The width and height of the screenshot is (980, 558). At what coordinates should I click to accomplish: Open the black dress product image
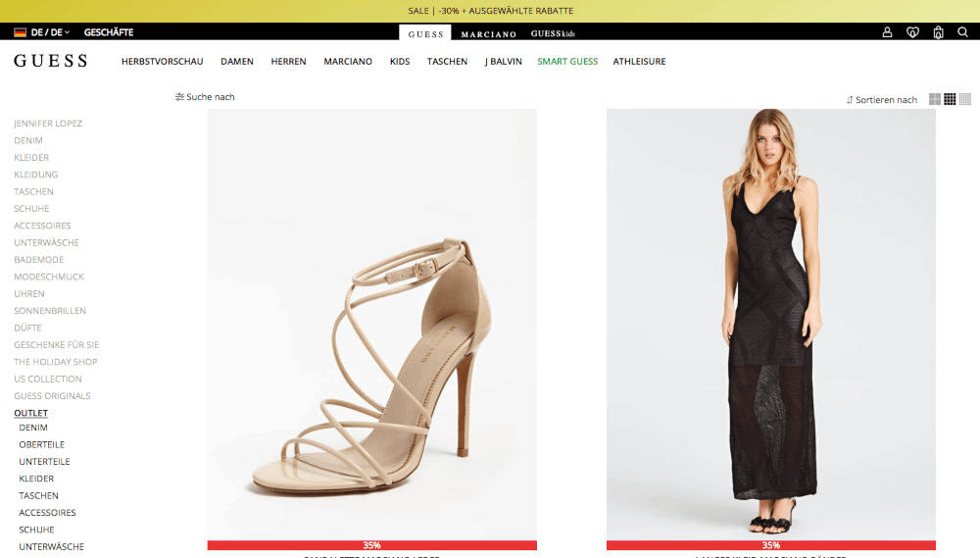(x=771, y=325)
